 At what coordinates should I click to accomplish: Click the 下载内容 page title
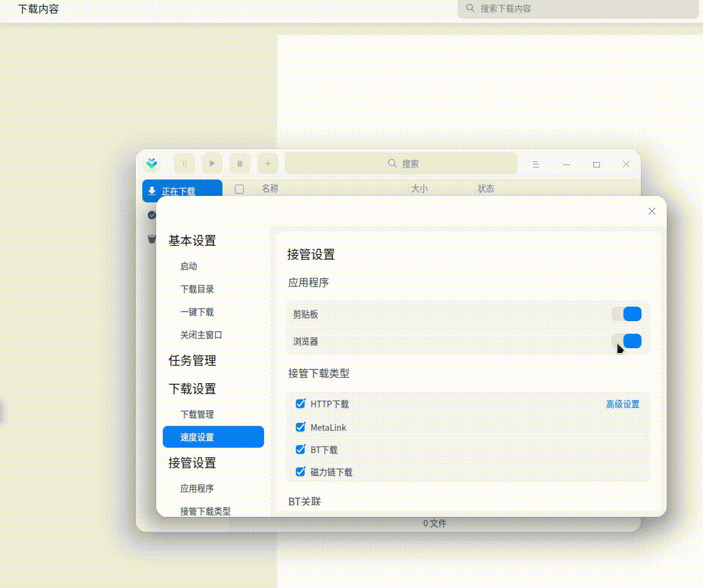(38, 9)
